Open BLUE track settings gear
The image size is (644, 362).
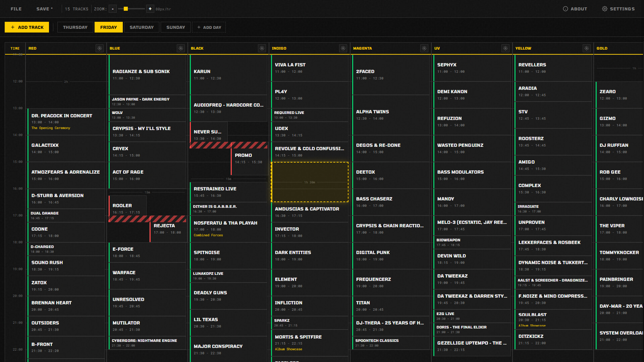tap(181, 48)
